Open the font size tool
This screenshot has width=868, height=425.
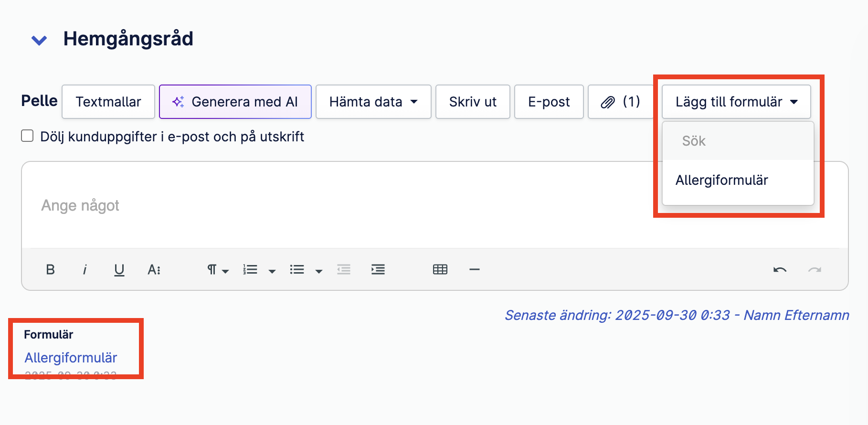pyautogui.click(x=154, y=270)
